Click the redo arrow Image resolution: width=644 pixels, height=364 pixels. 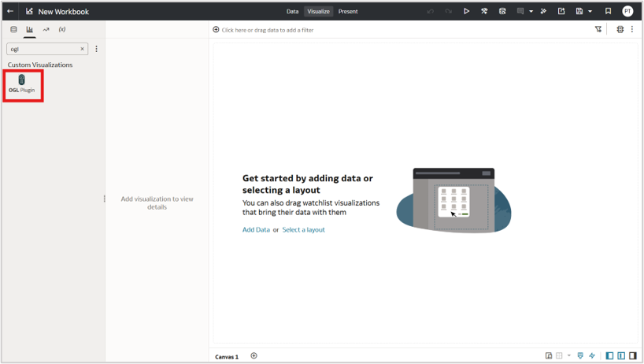pyautogui.click(x=449, y=12)
